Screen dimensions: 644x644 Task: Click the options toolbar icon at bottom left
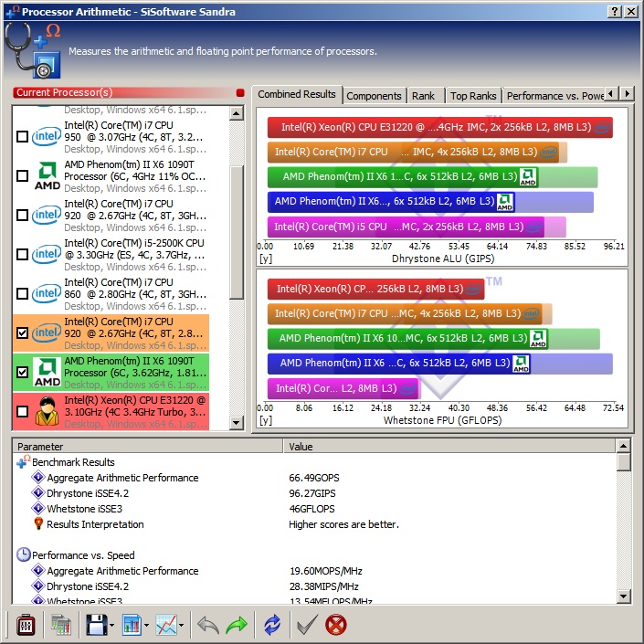point(26,625)
